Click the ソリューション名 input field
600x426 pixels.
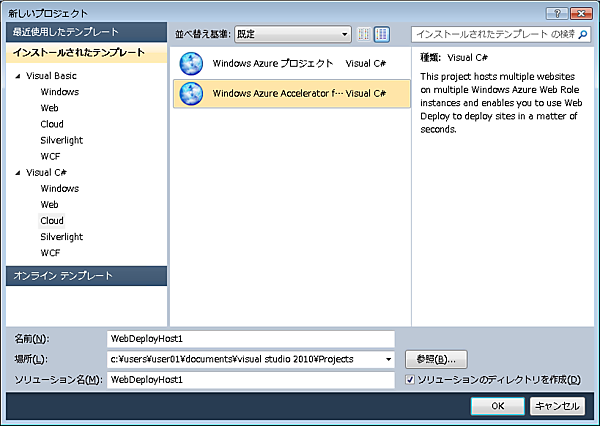(251, 380)
